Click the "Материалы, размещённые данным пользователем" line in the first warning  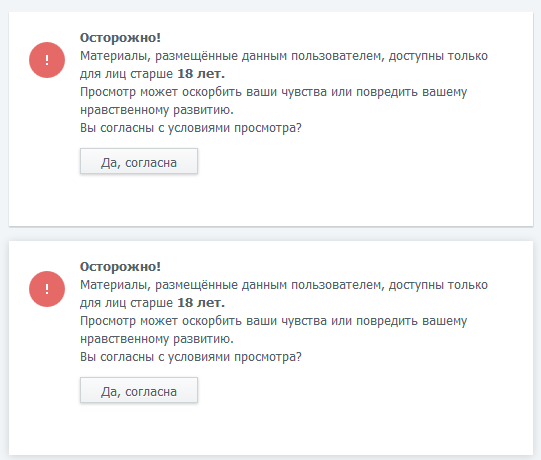pos(232,56)
